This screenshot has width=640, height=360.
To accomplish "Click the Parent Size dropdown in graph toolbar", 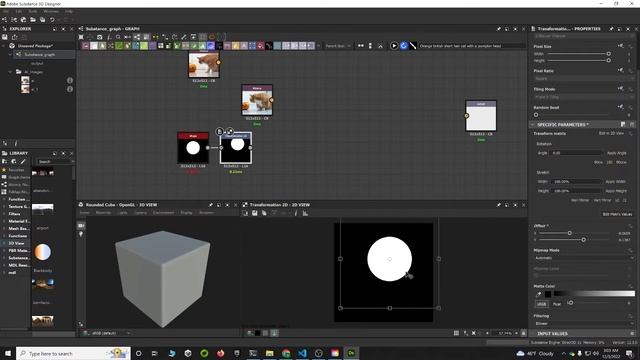I will [338, 46].
